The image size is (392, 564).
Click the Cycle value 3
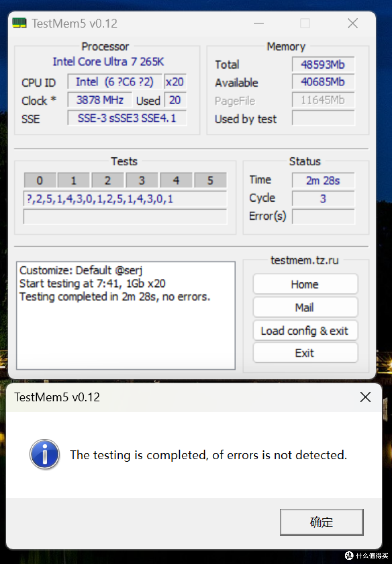(x=323, y=198)
